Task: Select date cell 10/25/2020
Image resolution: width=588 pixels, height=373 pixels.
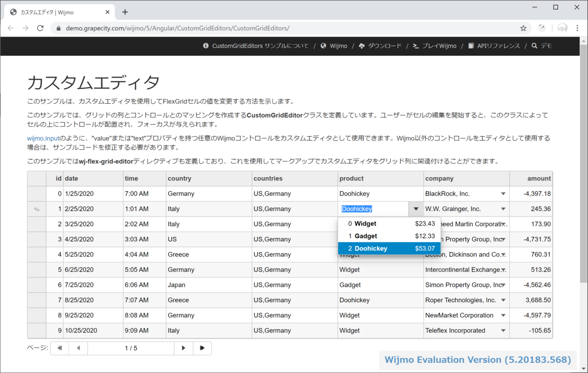Action: [93, 330]
